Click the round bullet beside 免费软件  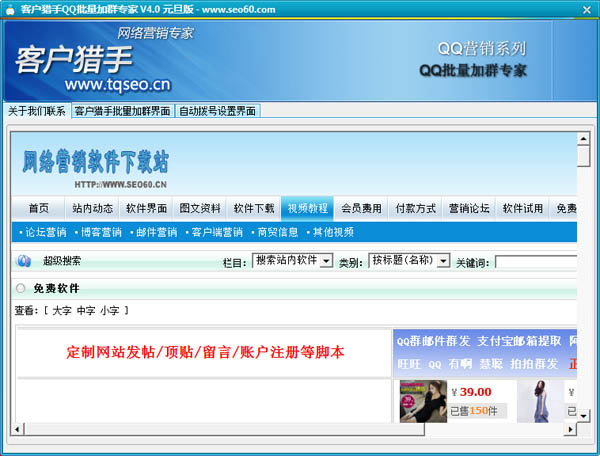tap(21, 289)
